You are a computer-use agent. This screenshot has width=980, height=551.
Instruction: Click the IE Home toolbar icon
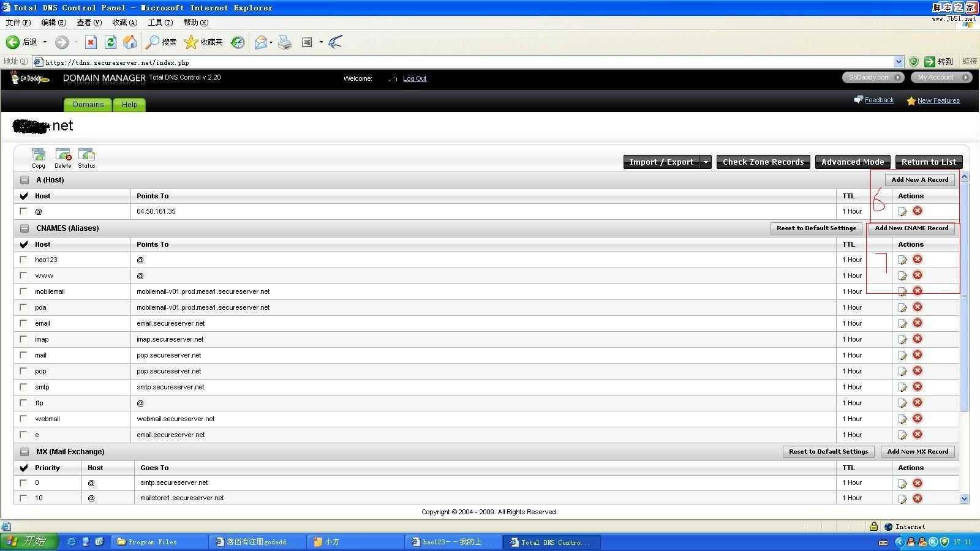(x=130, y=42)
